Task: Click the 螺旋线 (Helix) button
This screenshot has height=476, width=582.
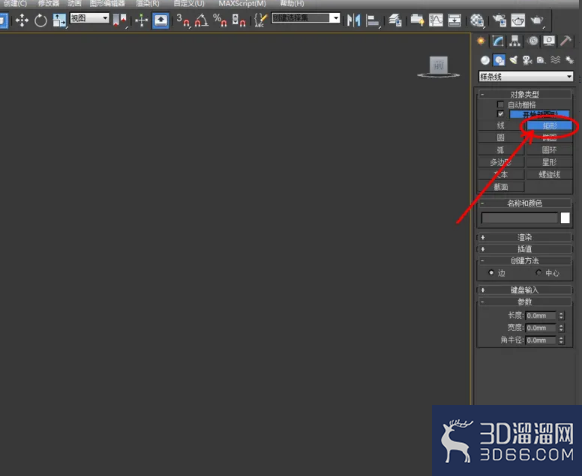Action: [x=549, y=175]
